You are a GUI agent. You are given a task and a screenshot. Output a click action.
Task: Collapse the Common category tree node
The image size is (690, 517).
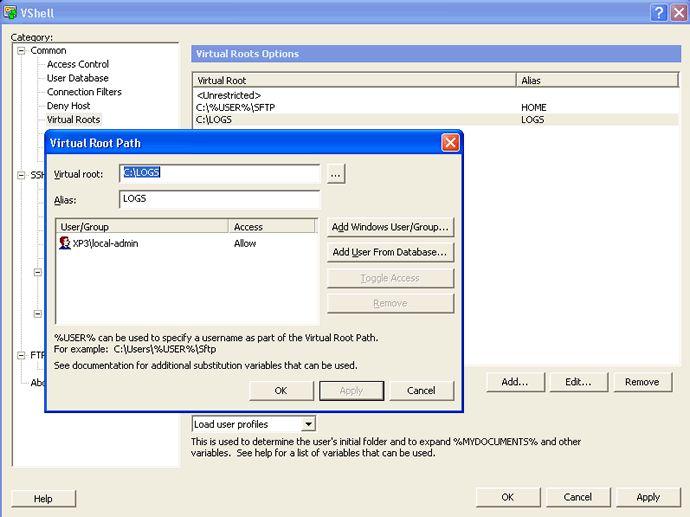(x=21, y=51)
